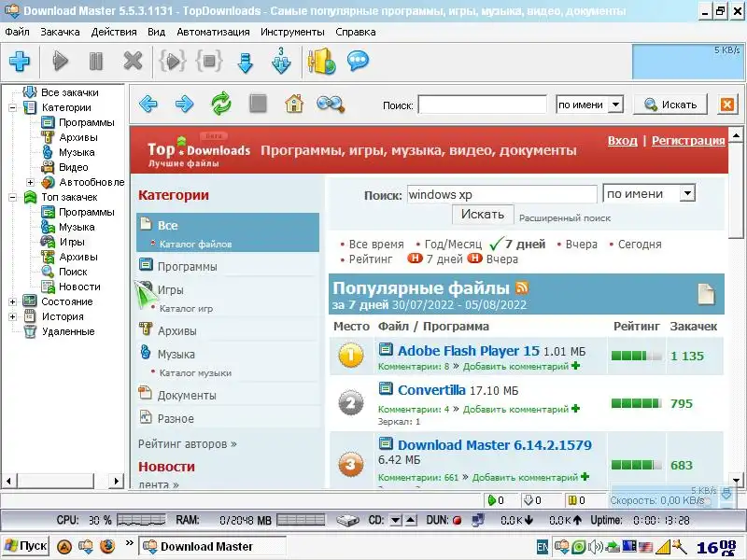Open the Вид menu
Screen dimensions: 747x560
(156, 32)
